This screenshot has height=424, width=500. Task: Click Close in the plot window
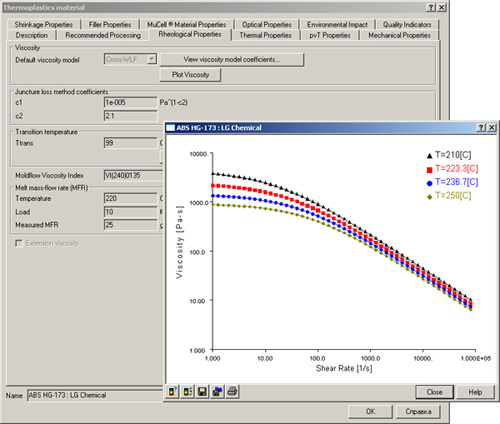pos(434,392)
